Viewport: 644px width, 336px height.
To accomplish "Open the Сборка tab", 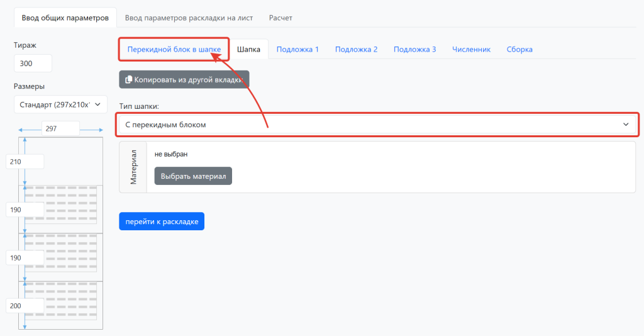I will tap(519, 49).
